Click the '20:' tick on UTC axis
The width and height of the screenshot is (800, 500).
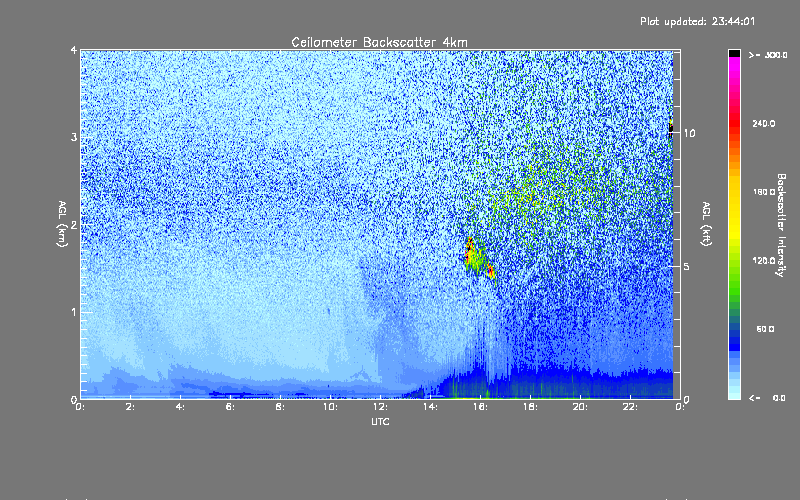pyautogui.click(x=580, y=407)
